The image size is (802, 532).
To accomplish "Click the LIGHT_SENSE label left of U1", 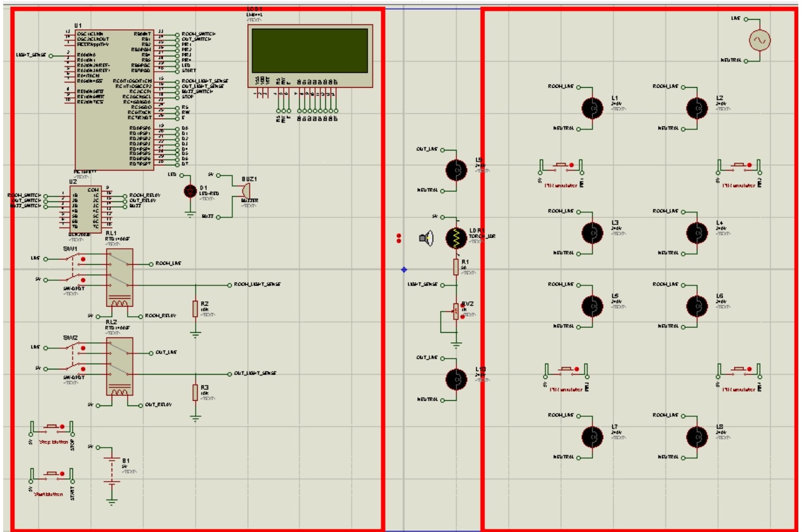I will click(x=31, y=55).
